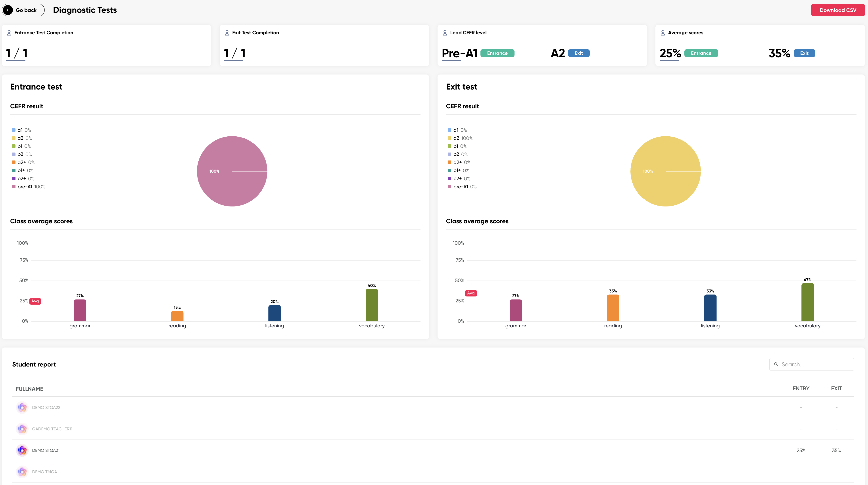Click the Entrance Test Completion person icon
This screenshot has height=485, width=868.
9,33
